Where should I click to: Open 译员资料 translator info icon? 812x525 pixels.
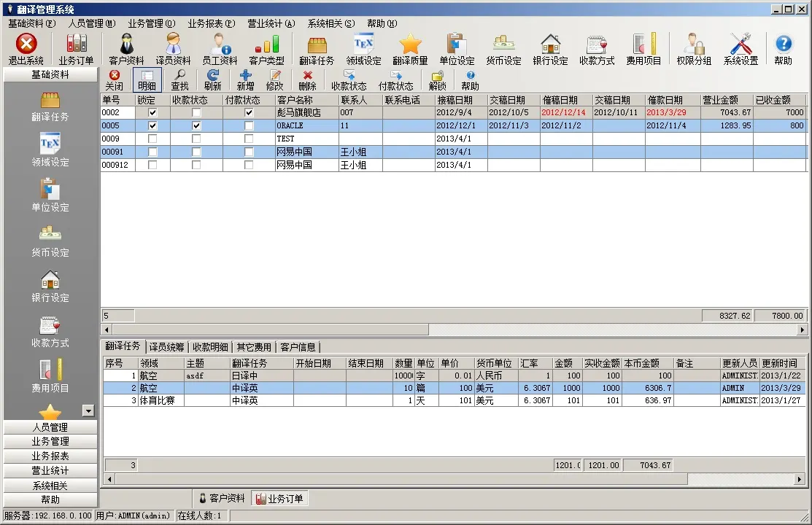(174, 44)
